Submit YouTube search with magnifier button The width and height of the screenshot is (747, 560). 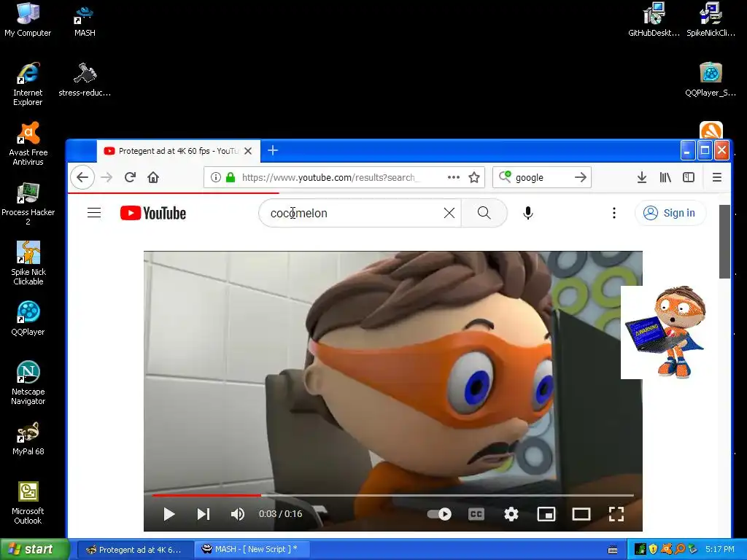point(484,213)
